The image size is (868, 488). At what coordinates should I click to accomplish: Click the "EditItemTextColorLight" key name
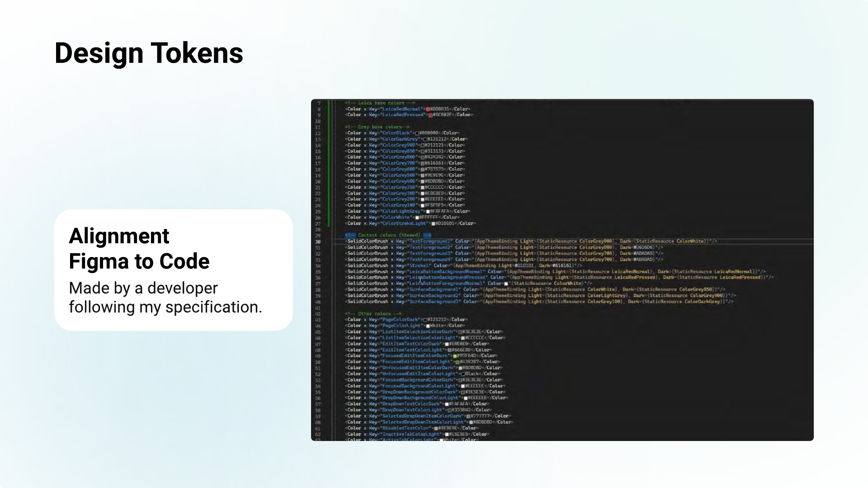[x=412, y=350]
